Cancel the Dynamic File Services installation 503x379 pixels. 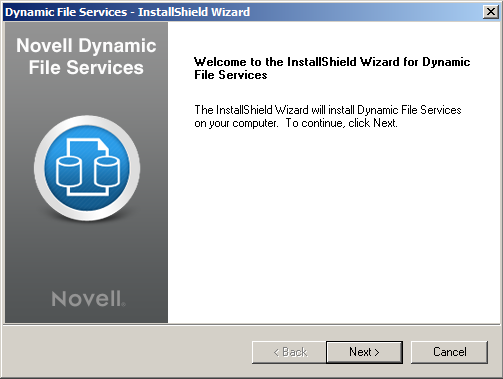tap(449, 352)
